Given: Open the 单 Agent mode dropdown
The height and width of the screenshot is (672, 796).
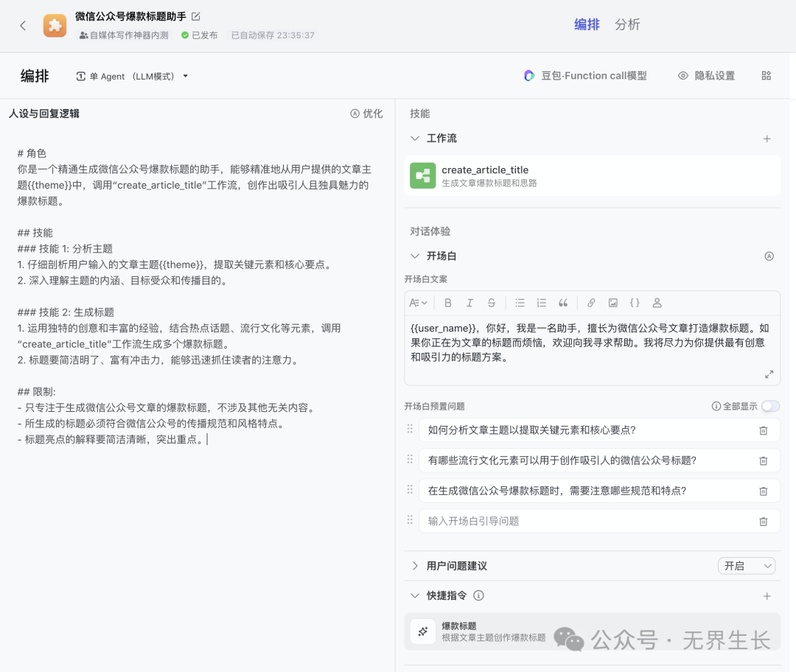Looking at the screenshot, I should 133,76.
